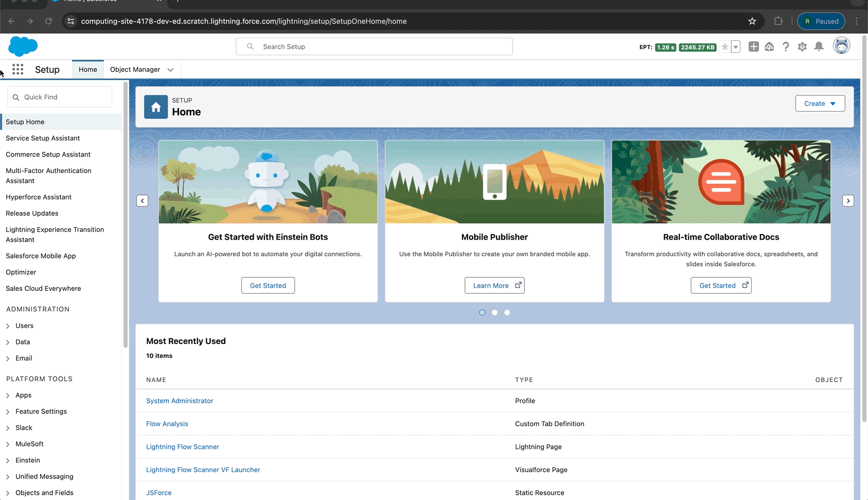This screenshot has height=500, width=868.
Task: Open the notifications bell
Action: point(819,47)
